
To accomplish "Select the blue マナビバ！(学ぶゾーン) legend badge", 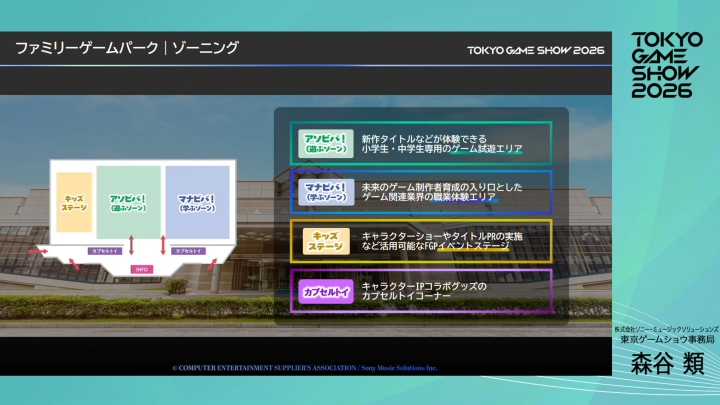I will pos(326,192).
